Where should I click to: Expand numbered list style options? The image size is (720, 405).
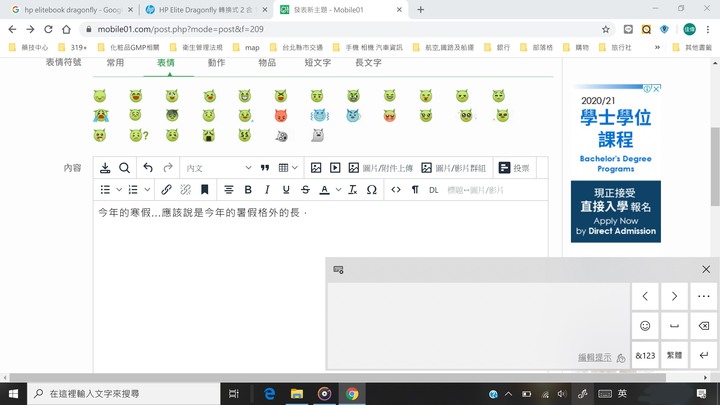(x=147, y=190)
